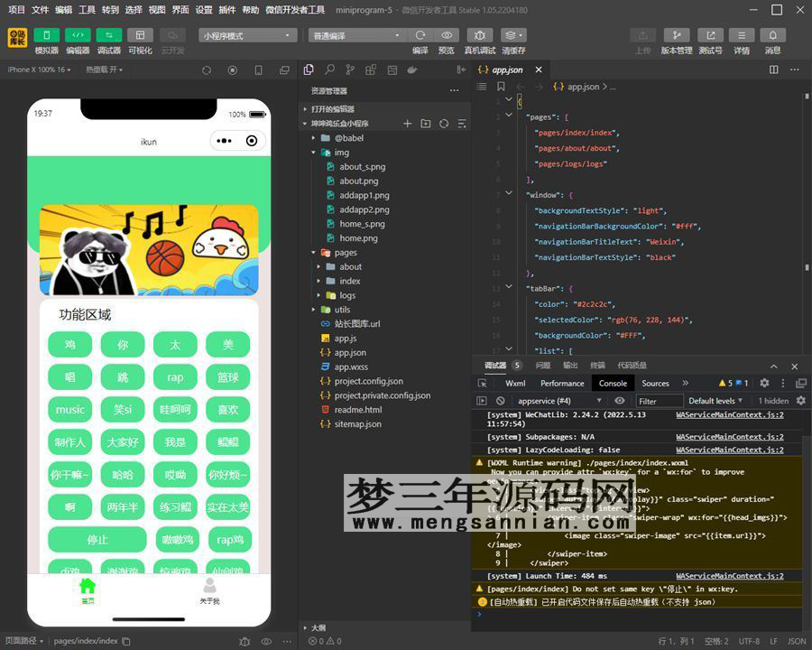
Task: Open the Default levels dropdown in console
Action: pos(715,401)
